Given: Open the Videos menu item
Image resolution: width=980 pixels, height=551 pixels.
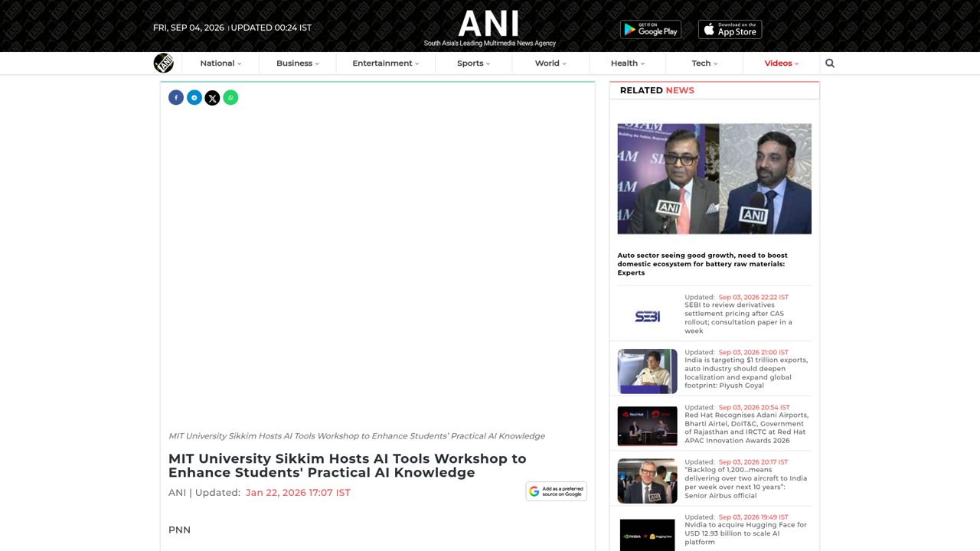Looking at the screenshot, I should click(x=781, y=64).
